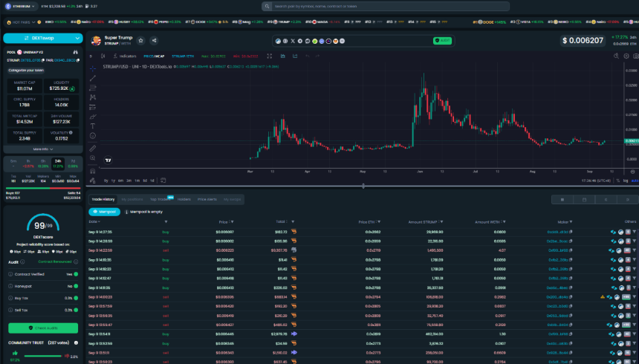Screen dimensions: 639x364
Task: Click thumbs up community trust icon
Action: click(15, 353)
